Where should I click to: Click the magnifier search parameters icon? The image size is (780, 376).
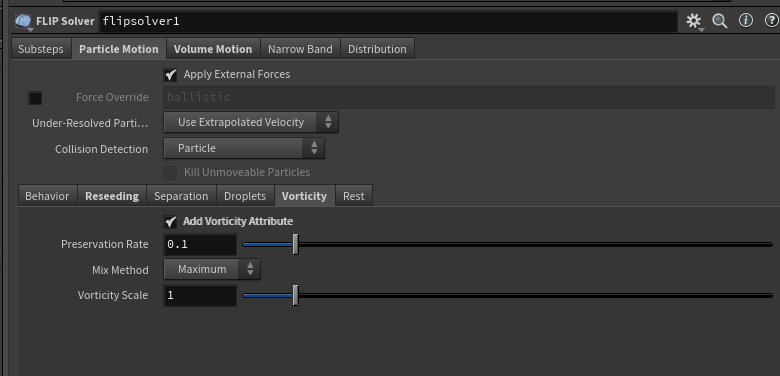(x=720, y=21)
